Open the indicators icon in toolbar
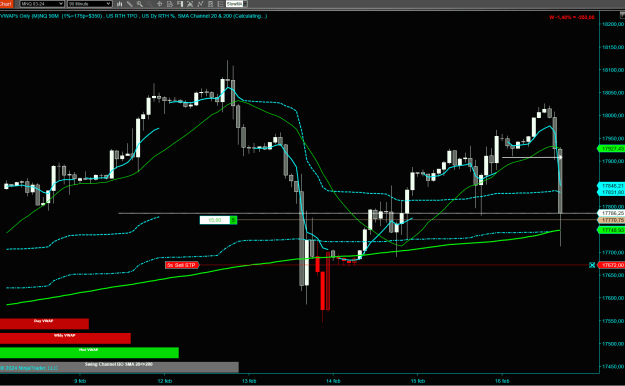 (200, 4)
